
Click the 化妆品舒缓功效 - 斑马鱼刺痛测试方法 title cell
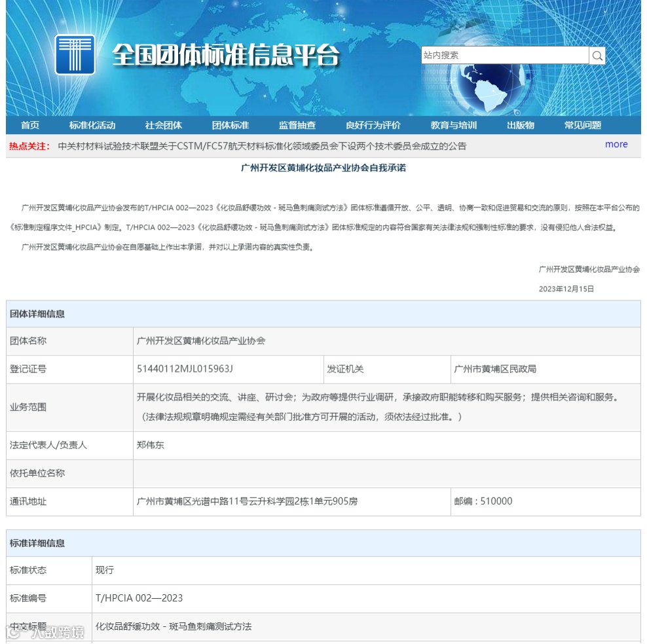pos(366,627)
